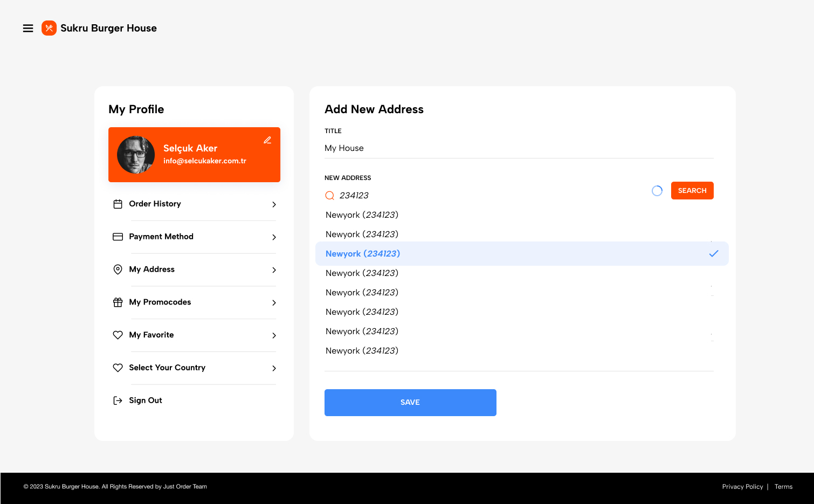Click the Title input field with My House
This screenshot has width=814, height=504.
point(518,148)
